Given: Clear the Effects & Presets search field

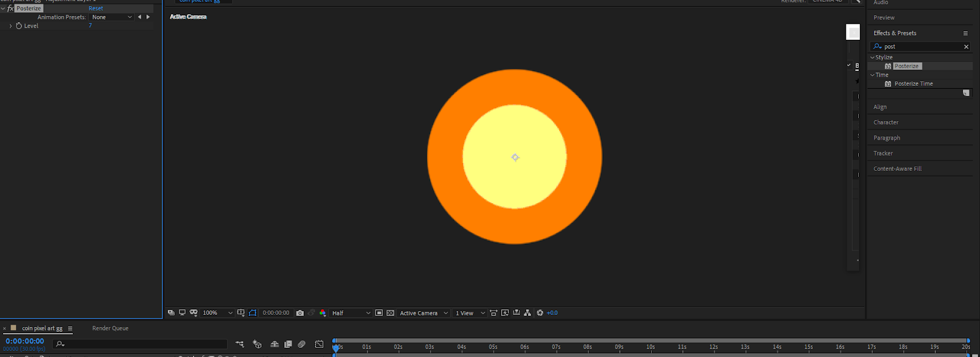Looking at the screenshot, I should (967, 47).
